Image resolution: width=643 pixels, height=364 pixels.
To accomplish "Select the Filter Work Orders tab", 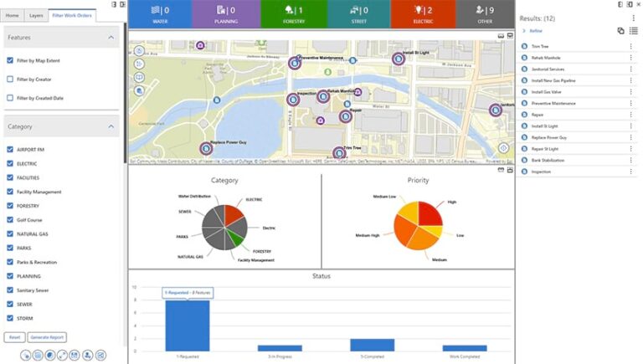I will [x=72, y=16].
